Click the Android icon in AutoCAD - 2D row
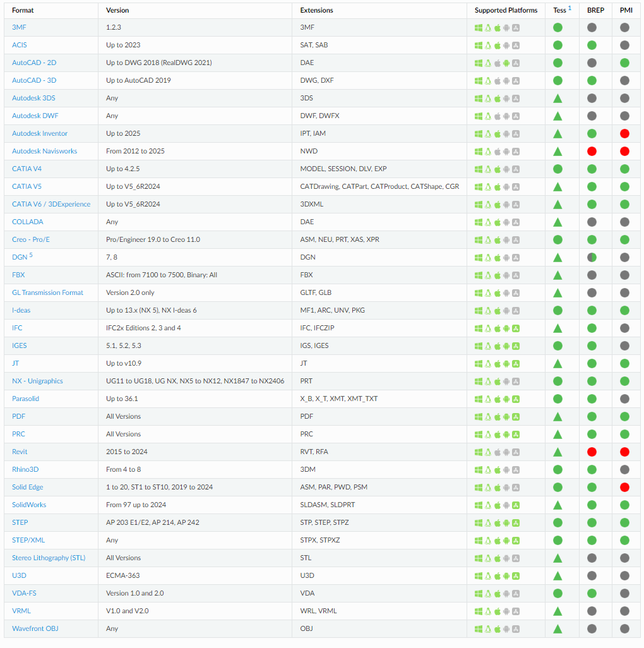This screenshot has height=648, width=644. point(506,63)
